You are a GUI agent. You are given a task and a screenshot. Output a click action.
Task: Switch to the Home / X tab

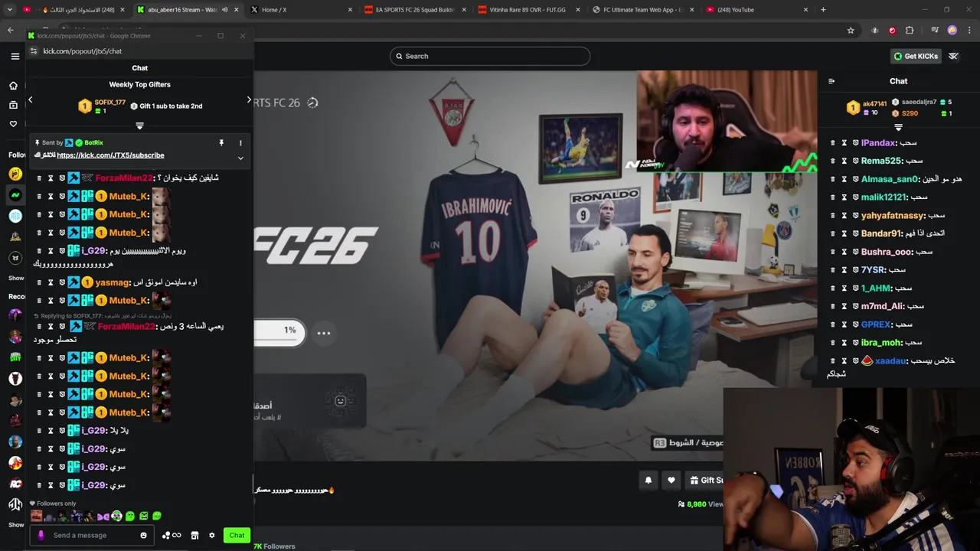301,10
